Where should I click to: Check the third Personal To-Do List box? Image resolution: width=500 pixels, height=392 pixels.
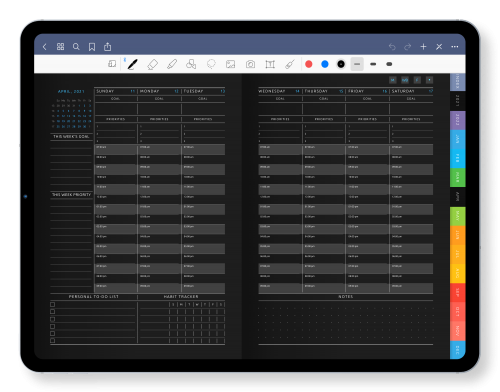click(53, 319)
